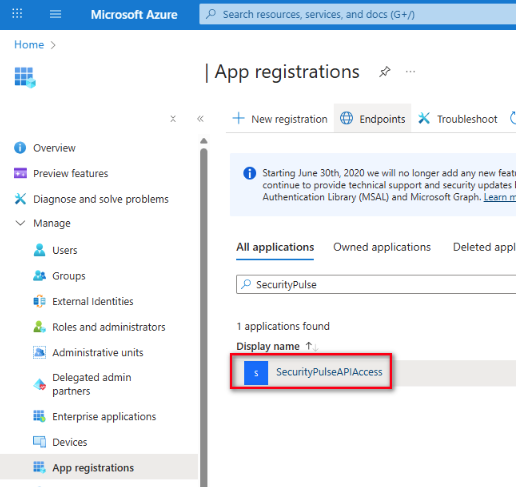Click Troubleshoot in the toolbar
516x487 pixels.
pos(457,119)
